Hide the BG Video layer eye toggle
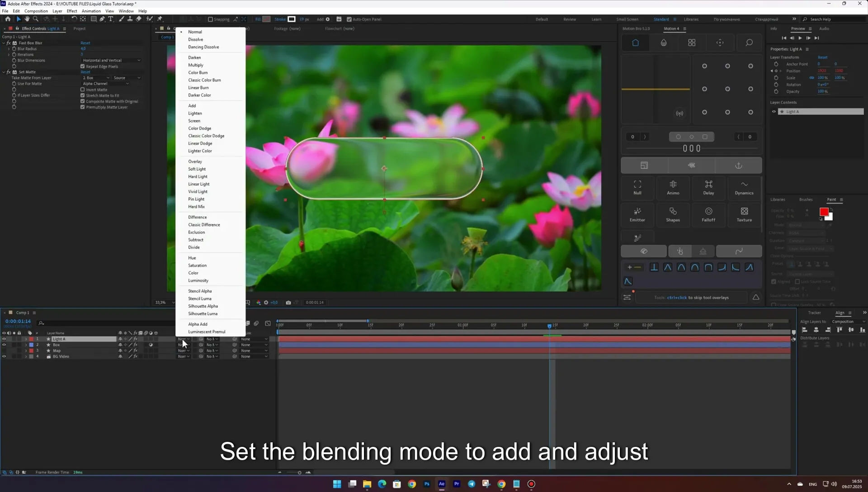The width and height of the screenshot is (868, 492). click(x=4, y=357)
